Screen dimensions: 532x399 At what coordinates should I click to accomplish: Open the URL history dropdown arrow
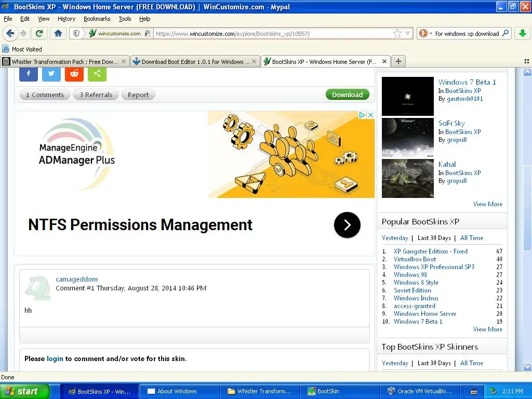pyautogui.click(x=408, y=34)
